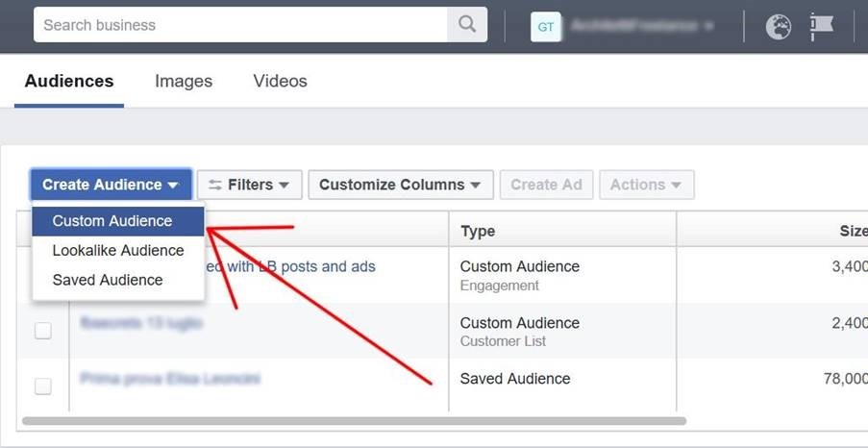Click the flag pages icon

821,27
